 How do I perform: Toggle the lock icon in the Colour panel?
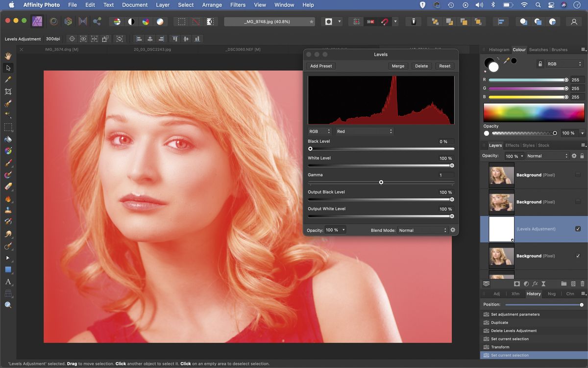(x=541, y=64)
